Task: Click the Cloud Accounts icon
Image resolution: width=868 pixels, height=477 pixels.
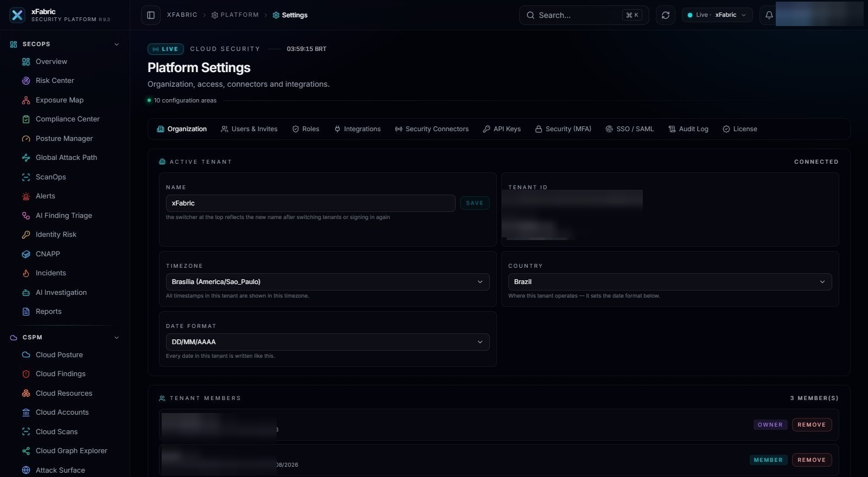Action: [x=26, y=412]
